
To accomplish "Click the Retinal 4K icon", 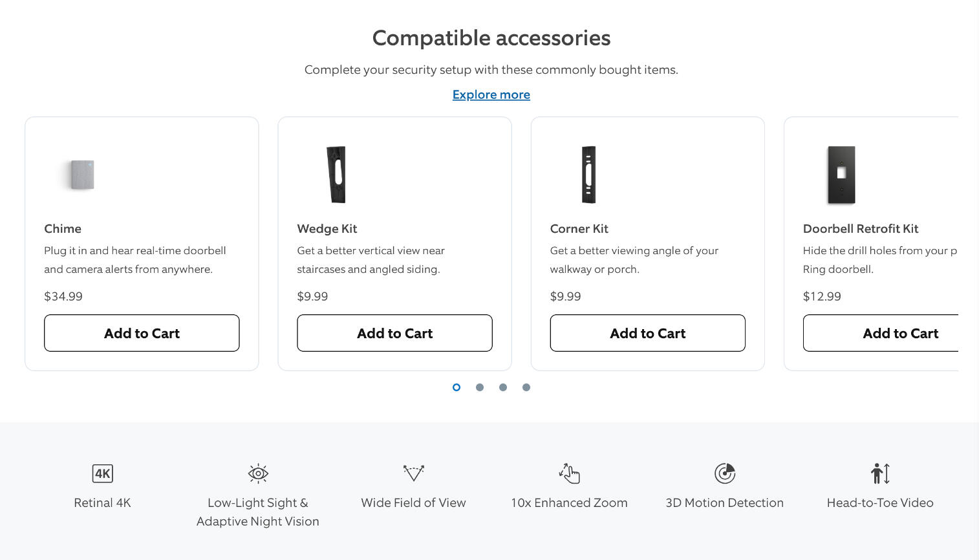I will [102, 473].
